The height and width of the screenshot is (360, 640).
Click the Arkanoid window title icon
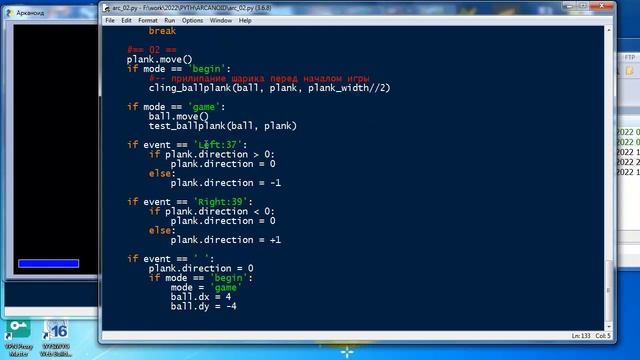pos(10,13)
